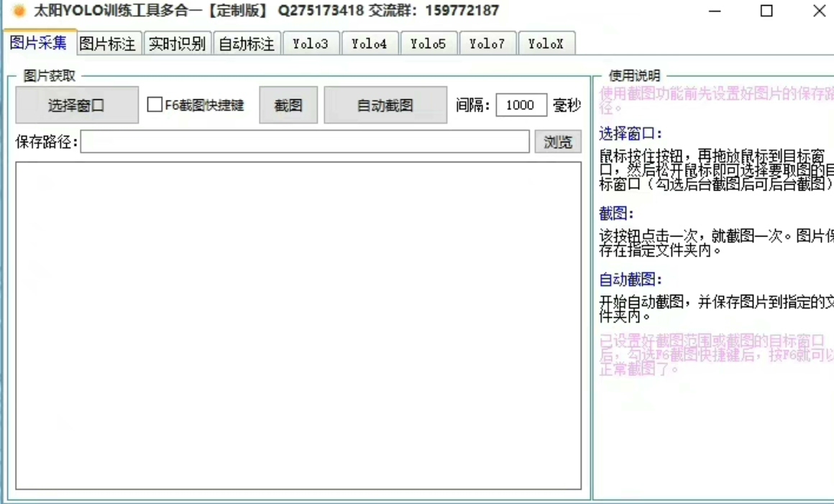The height and width of the screenshot is (504, 834).
Task: Open the Yolo5 tab
Action: [x=429, y=44]
